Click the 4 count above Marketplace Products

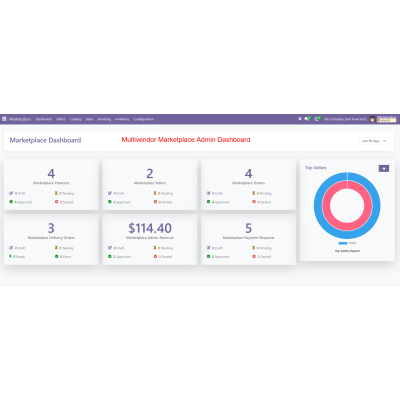(51, 174)
